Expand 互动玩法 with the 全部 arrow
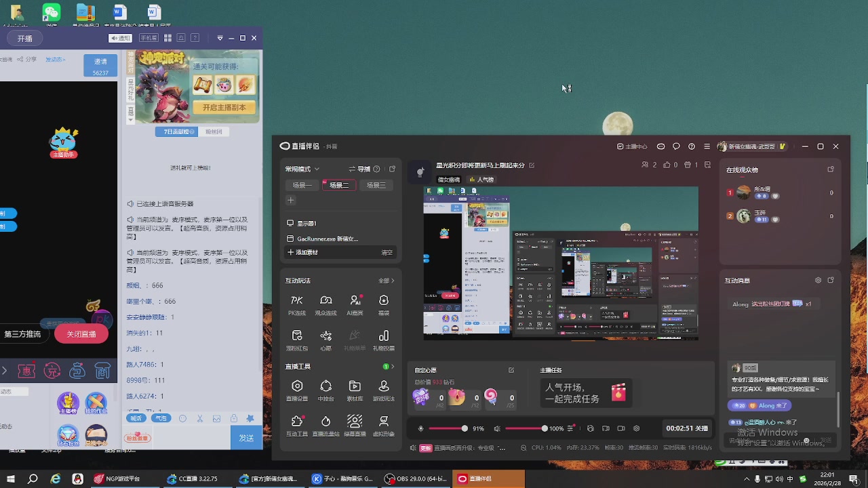Image resolution: width=868 pixels, height=488 pixels. coord(387,281)
